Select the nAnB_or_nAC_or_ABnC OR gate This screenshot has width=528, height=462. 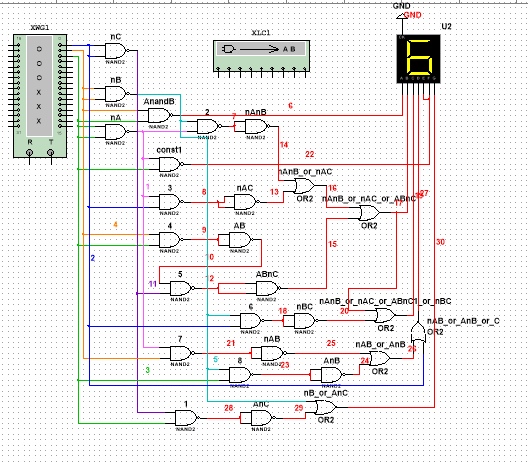(369, 213)
